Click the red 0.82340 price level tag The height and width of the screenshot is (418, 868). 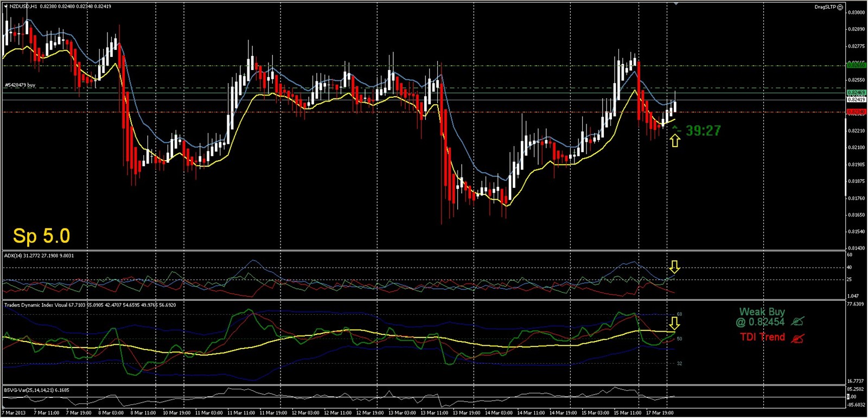pyautogui.click(x=856, y=112)
